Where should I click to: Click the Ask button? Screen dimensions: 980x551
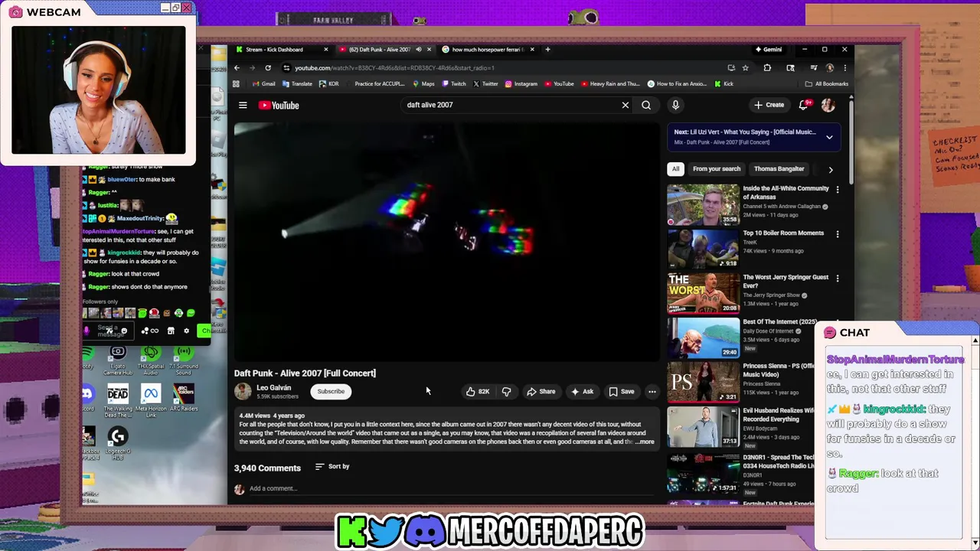[x=582, y=392]
